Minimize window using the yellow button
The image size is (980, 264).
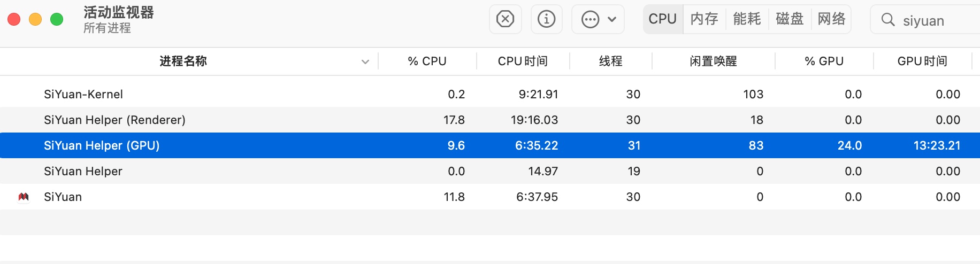pos(35,19)
